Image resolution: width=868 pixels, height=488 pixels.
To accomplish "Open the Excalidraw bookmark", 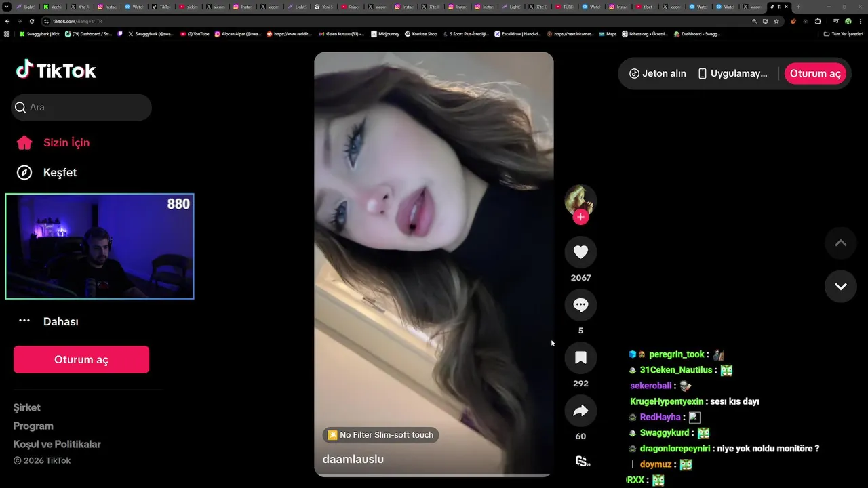I will 517,34.
